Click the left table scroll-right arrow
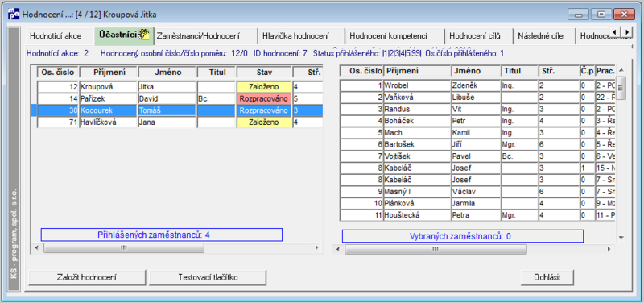Image resolution: width=644 pixels, height=303 pixels. click(x=316, y=248)
